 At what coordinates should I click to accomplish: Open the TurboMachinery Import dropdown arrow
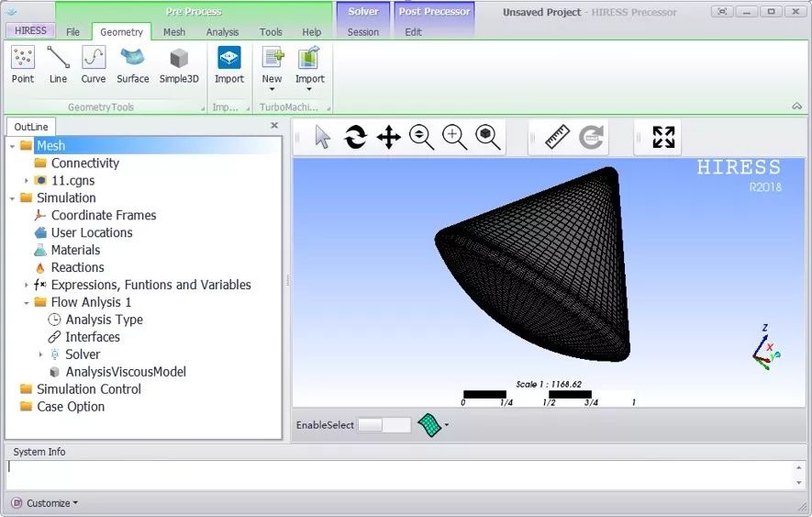coord(309,90)
